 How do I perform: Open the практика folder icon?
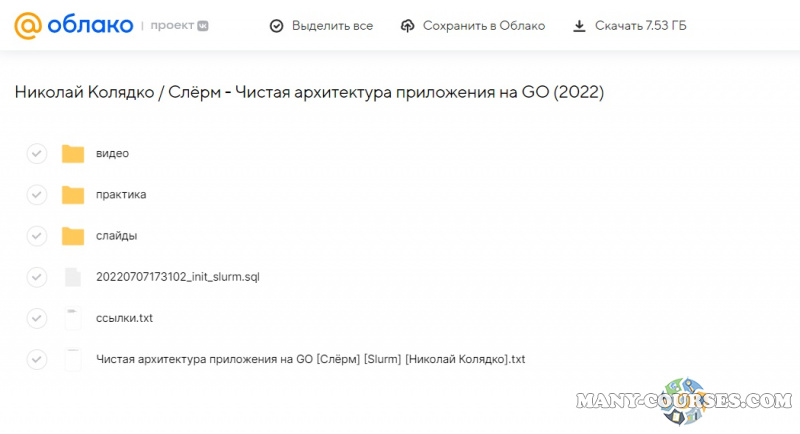72,194
